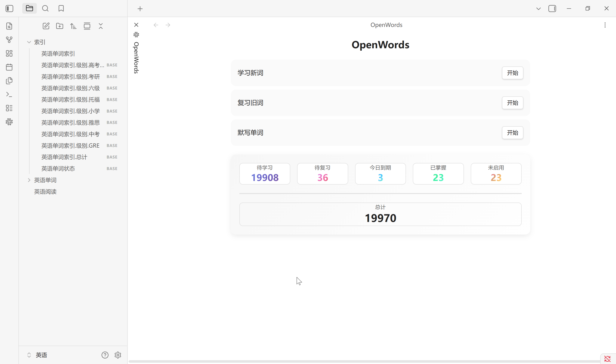The height and width of the screenshot is (364, 616).
Task: Click the new note icon
Action: [x=46, y=26]
